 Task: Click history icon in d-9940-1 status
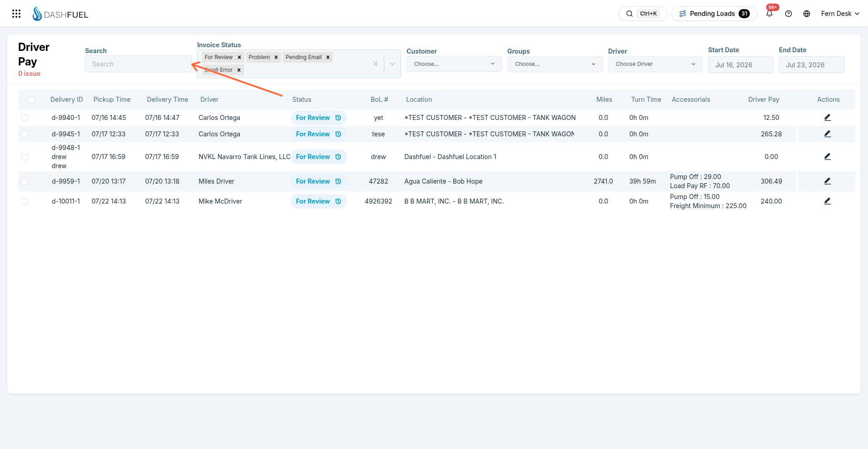coord(338,118)
